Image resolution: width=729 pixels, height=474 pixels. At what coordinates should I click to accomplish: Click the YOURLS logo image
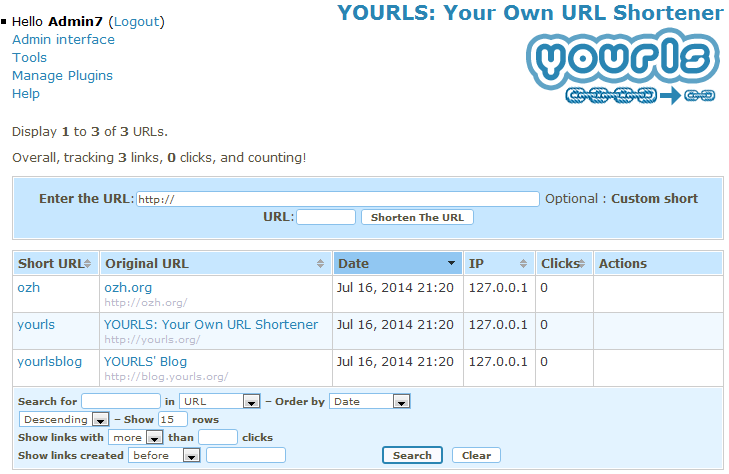(623, 66)
